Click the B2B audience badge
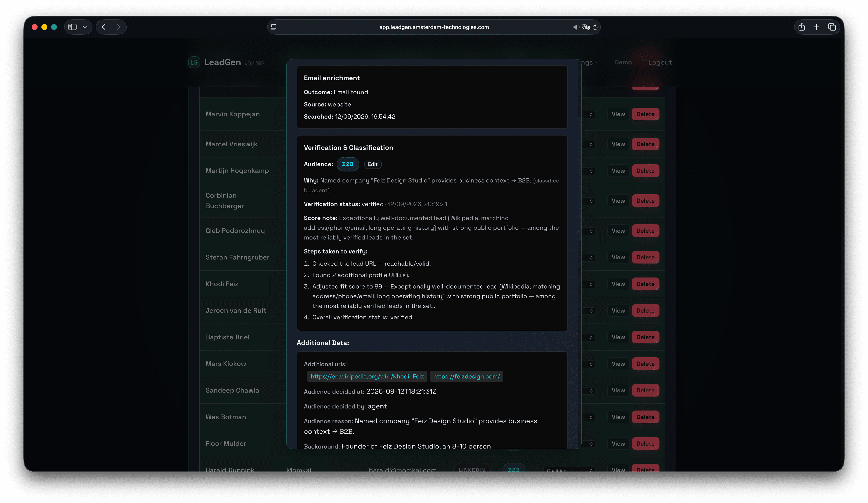This screenshot has width=868, height=503. (x=348, y=164)
